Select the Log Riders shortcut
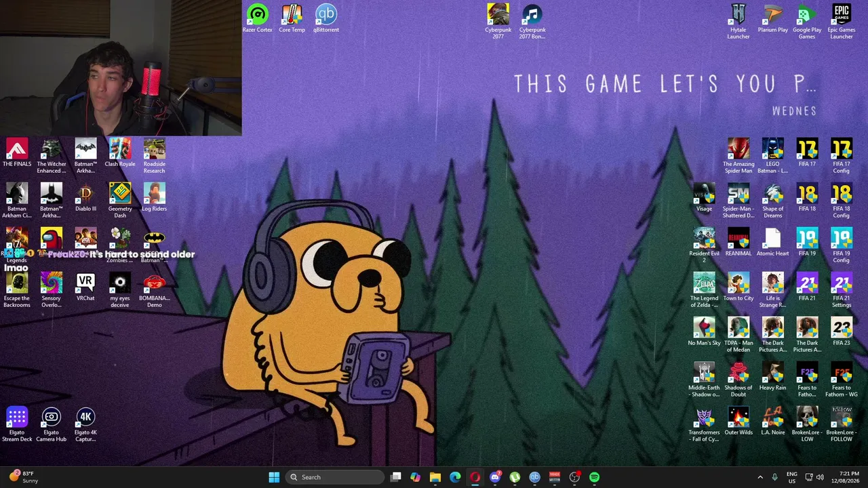This screenshot has width=868, height=488. click(x=155, y=197)
